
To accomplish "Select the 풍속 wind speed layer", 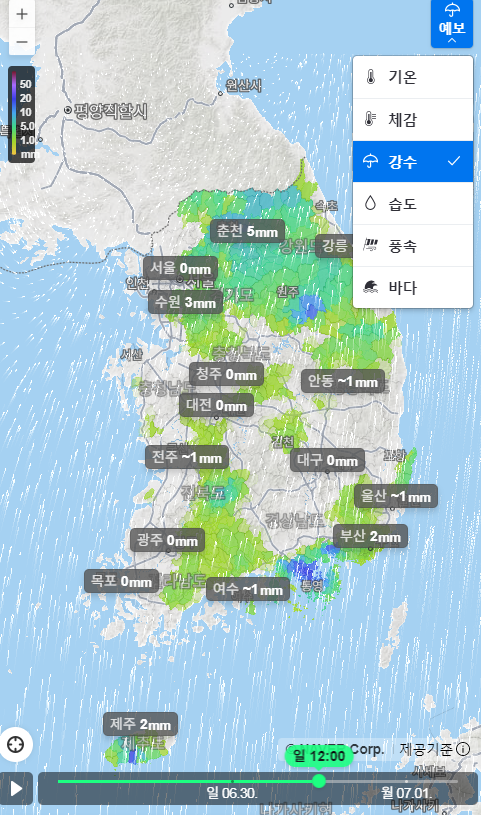I will tap(413, 246).
